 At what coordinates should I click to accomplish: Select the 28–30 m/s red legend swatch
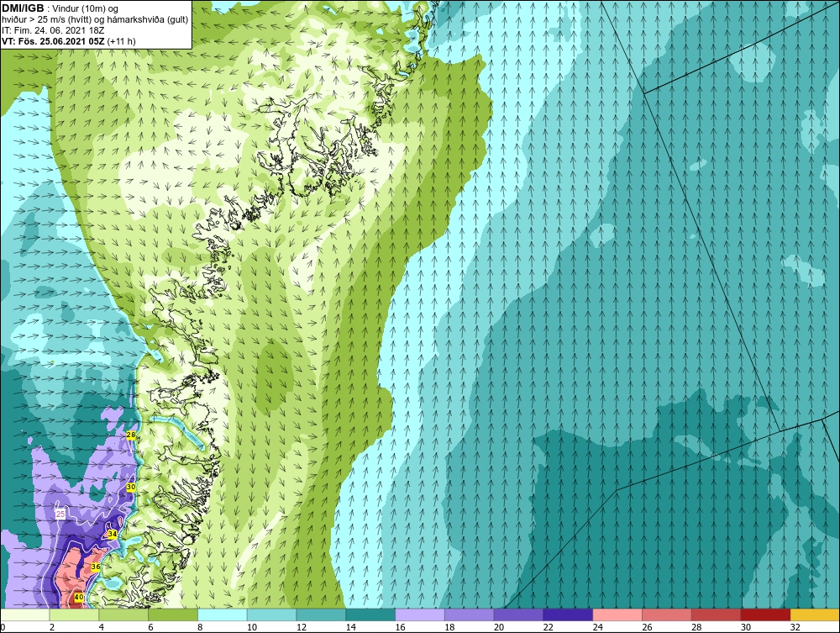tap(717, 615)
